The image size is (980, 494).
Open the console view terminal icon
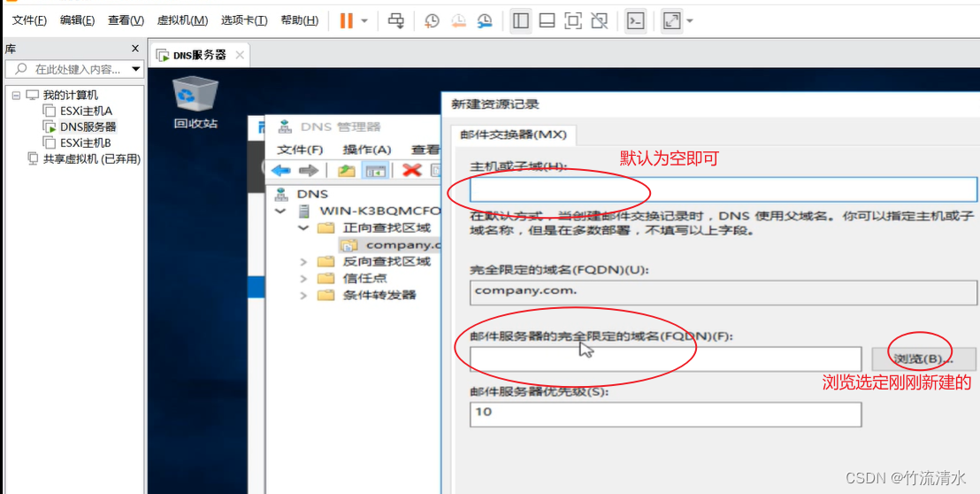pyautogui.click(x=636, y=21)
